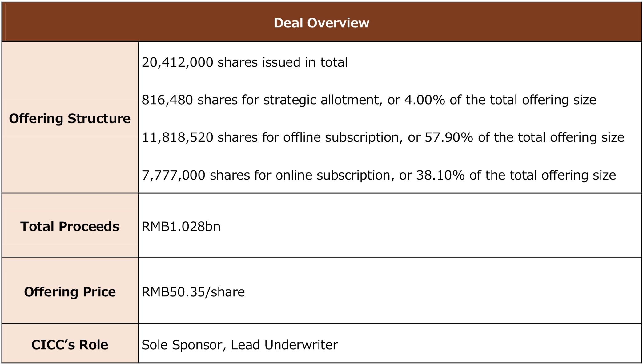
Task: Click the '4.00%' strategic allotment percentage
Action: pyautogui.click(x=424, y=100)
